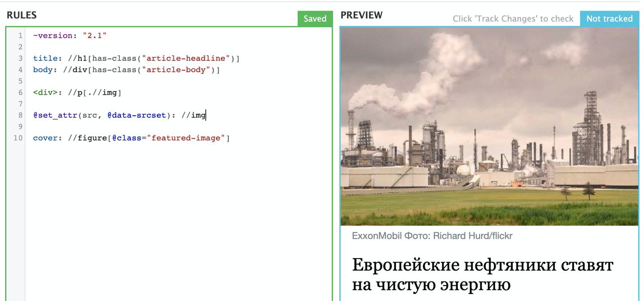644x301 pixels.
Task: Click the green Saved status button
Action: pos(315,19)
